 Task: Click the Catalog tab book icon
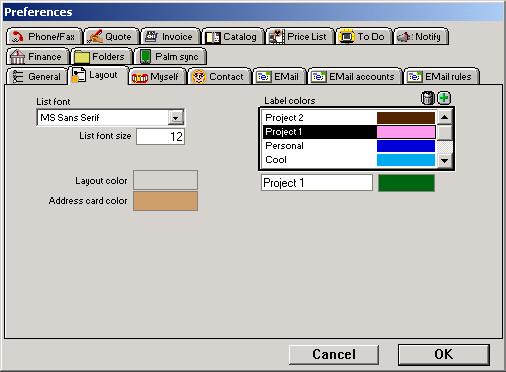213,37
